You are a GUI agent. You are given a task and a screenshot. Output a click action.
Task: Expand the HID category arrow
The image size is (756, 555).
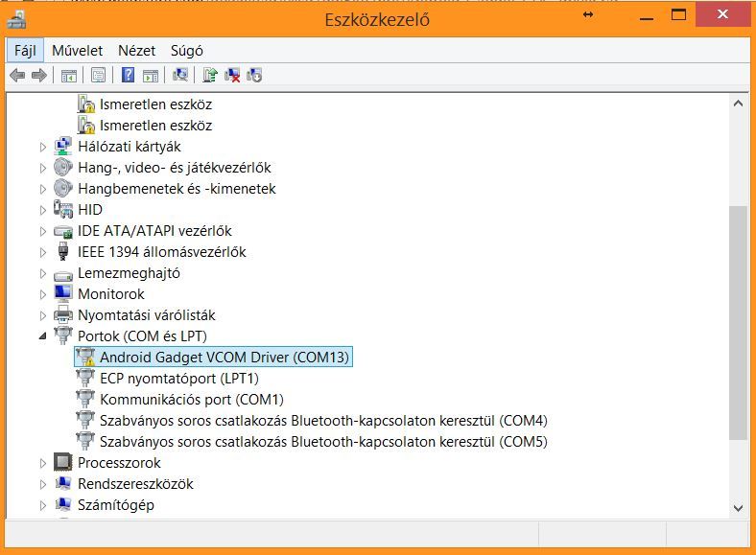coord(43,210)
